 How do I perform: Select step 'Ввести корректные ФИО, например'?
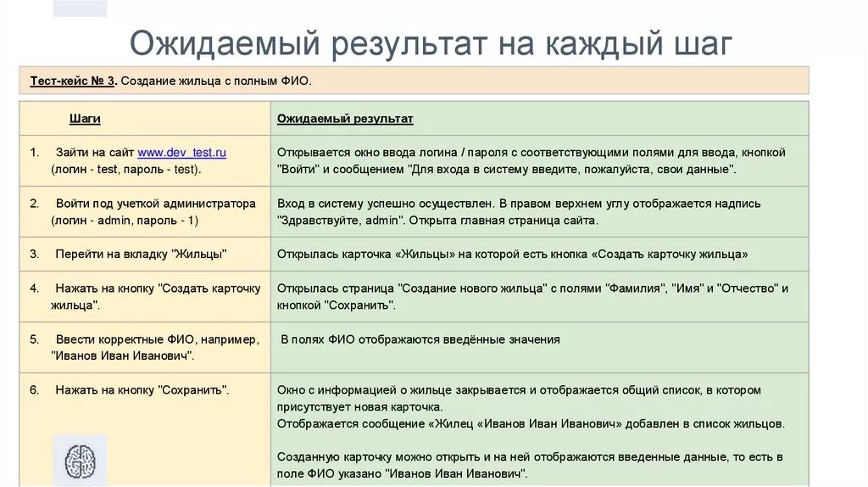(x=157, y=339)
